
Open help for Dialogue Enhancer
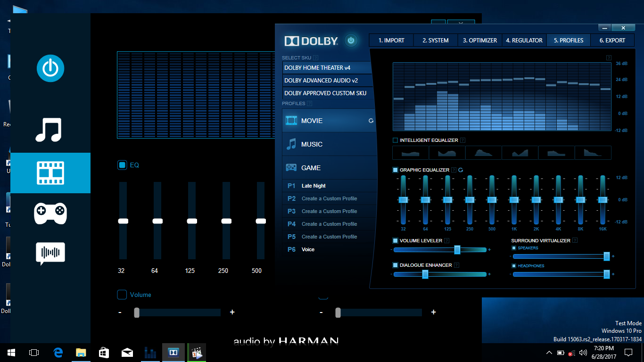click(x=457, y=265)
